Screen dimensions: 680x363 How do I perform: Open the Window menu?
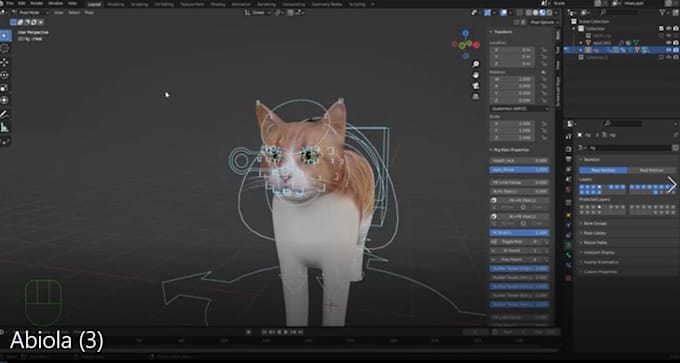tap(56, 3)
